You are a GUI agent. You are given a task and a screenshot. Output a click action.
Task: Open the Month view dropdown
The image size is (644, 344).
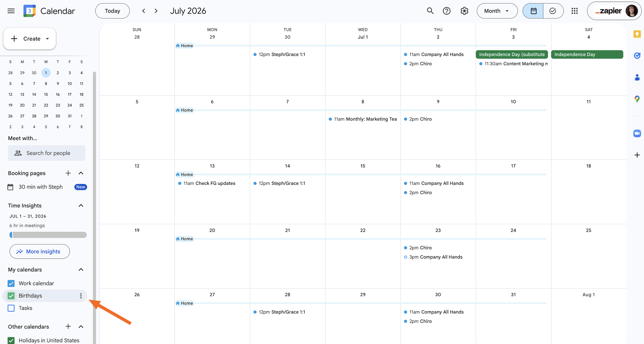(497, 11)
